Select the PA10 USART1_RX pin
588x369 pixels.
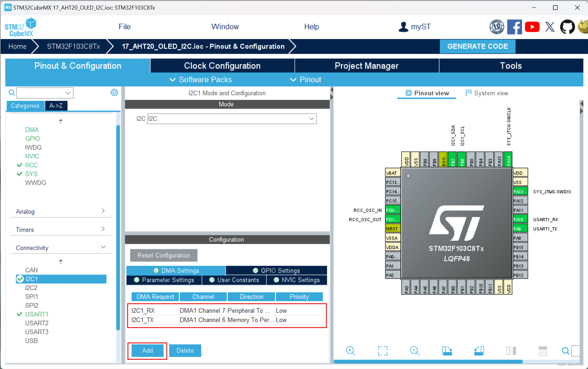(x=520, y=219)
